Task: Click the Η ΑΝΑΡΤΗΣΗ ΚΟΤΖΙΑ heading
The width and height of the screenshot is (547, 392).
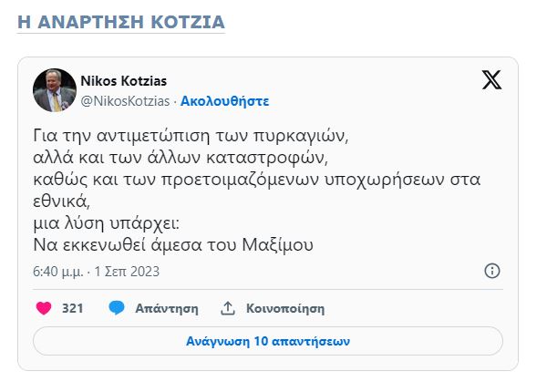Action: point(121,21)
